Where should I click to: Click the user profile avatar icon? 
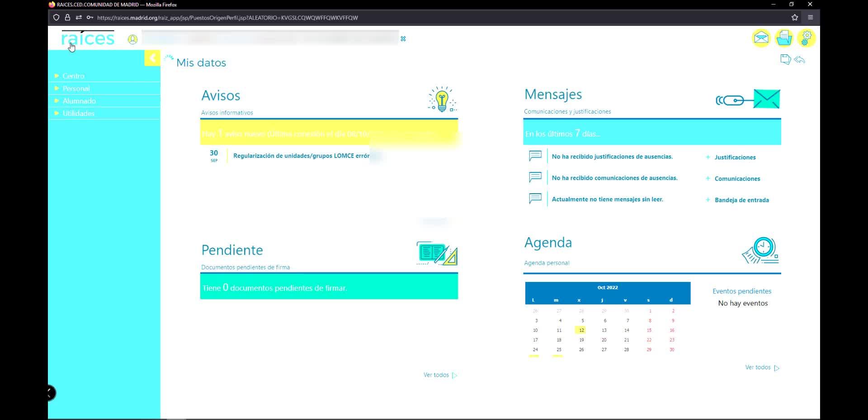(132, 39)
